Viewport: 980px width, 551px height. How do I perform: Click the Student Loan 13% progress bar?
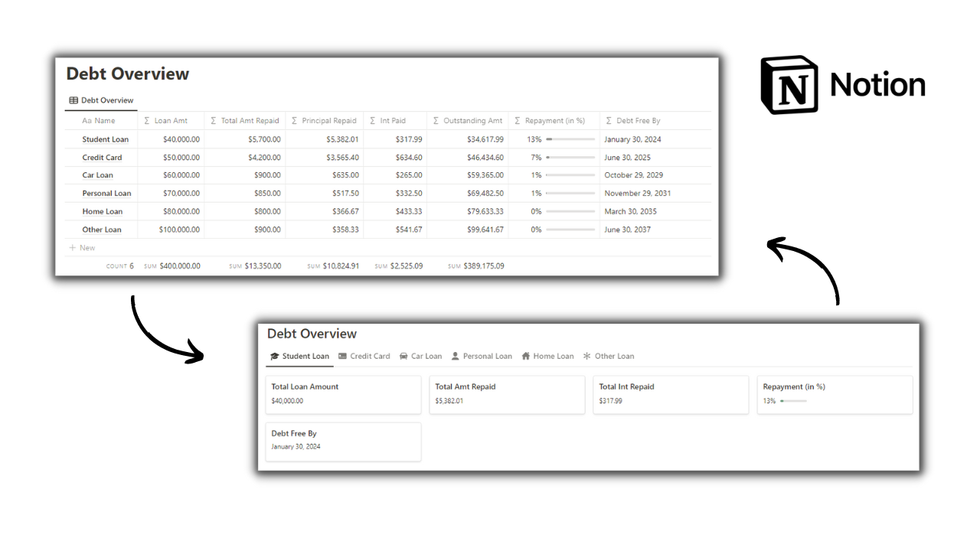click(x=570, y=139)
